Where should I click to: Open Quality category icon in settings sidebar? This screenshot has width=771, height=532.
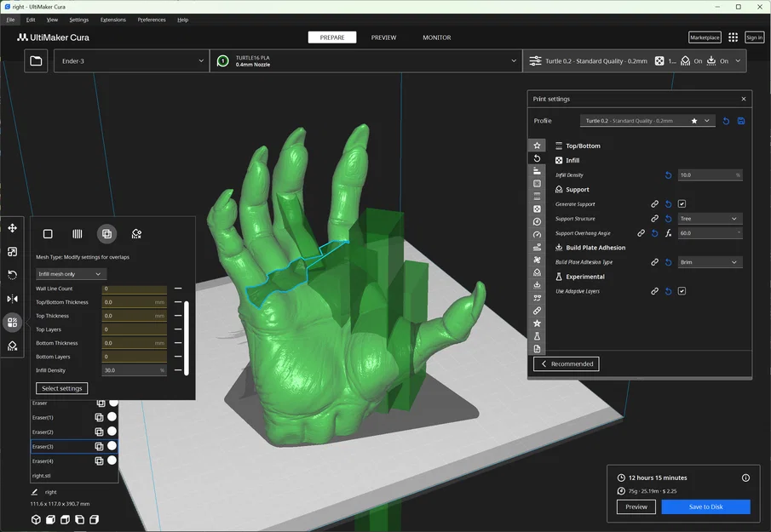(537, 171)
